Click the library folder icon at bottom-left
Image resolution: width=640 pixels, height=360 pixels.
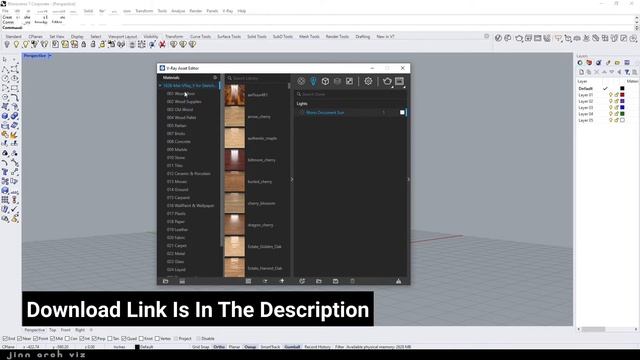coord(165,281)
